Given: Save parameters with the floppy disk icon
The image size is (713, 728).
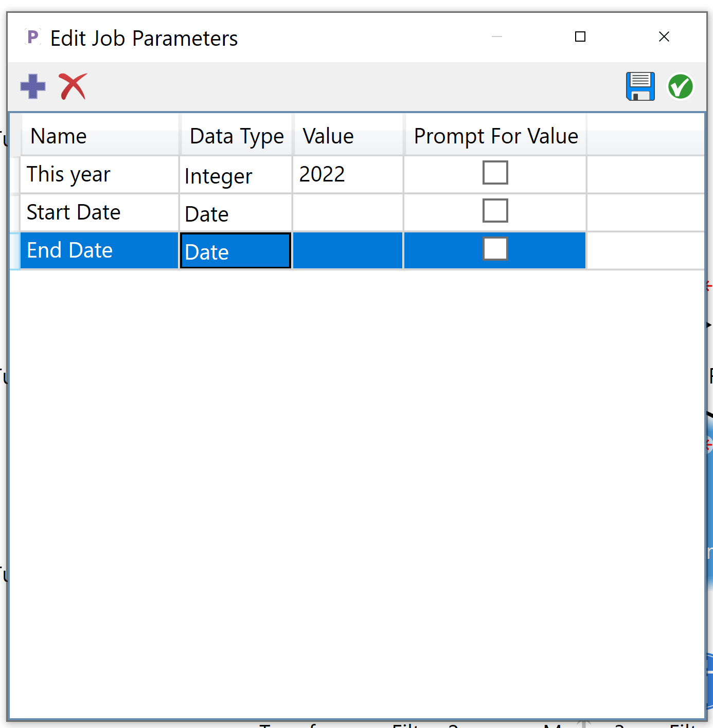Looking at the screenshot, I should (640, 86).
